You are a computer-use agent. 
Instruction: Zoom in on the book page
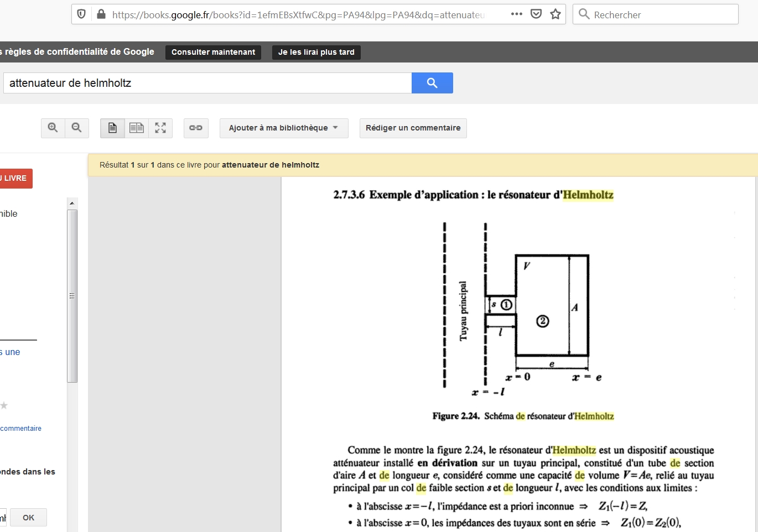53,128
